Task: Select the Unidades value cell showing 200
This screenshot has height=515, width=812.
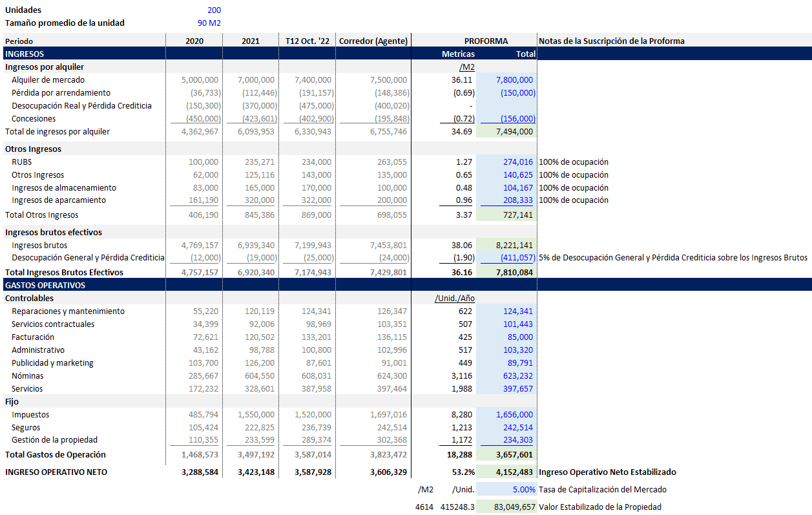Action: point(214,10)
